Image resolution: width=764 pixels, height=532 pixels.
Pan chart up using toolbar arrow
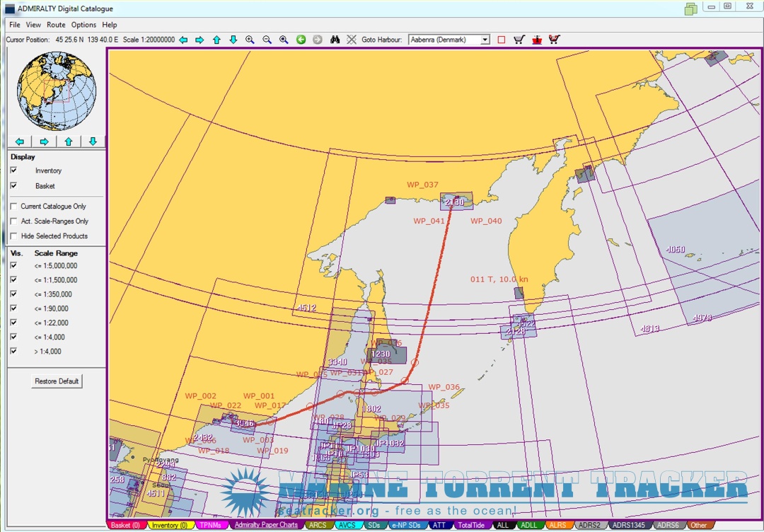click(217, 40)
